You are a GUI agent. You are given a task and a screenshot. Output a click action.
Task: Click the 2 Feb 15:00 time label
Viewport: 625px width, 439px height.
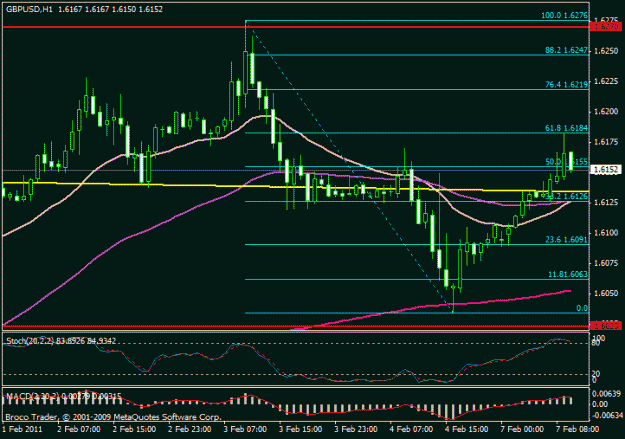pos(134,429)
